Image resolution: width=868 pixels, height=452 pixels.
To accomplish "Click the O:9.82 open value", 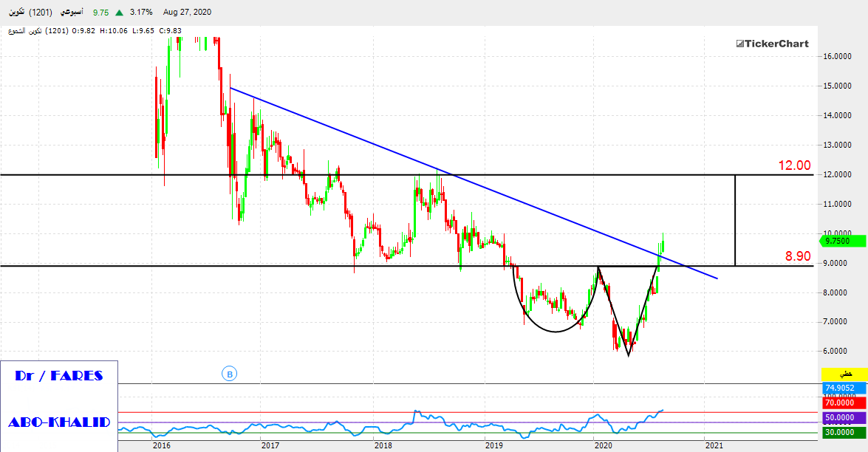I will click(x=83, y=31).
